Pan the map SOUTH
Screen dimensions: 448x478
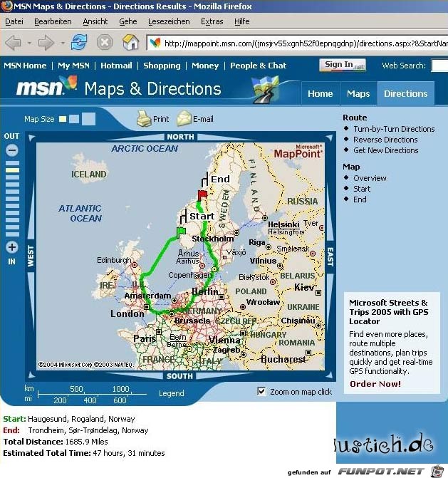179,376
